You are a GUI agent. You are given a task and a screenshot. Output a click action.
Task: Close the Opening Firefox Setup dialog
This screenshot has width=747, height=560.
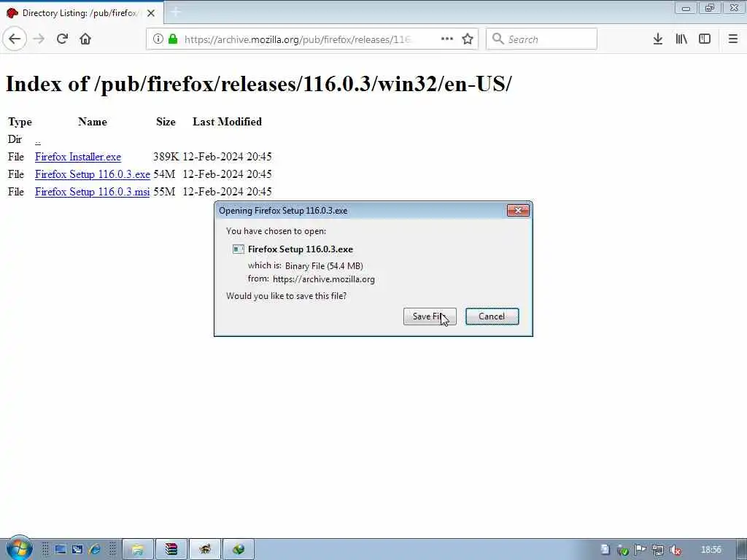pyautogui.click(x=518, y=211)
